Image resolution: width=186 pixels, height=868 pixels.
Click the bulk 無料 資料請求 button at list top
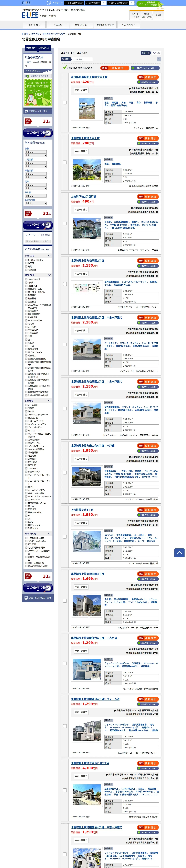click(x=114, y=68)
